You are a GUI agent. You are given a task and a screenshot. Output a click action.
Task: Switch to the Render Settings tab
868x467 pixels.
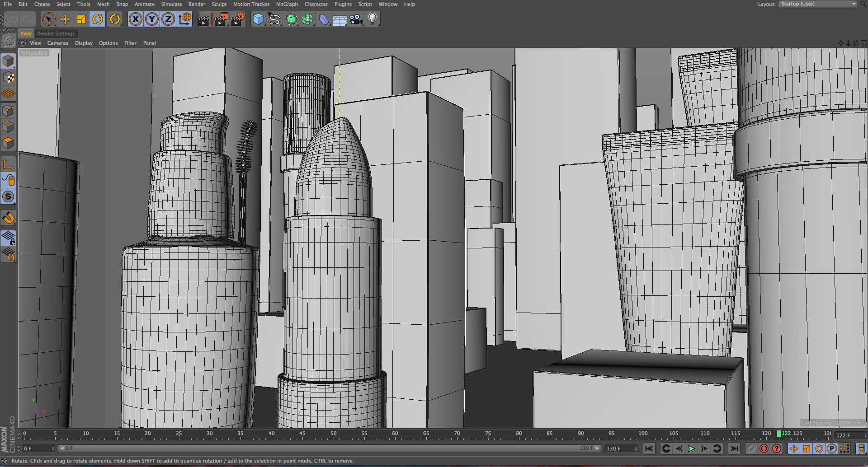click(x=56, y=33)
